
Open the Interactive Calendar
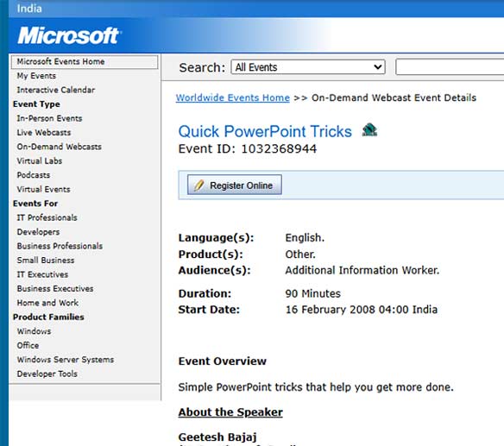(x=55, y=90)
